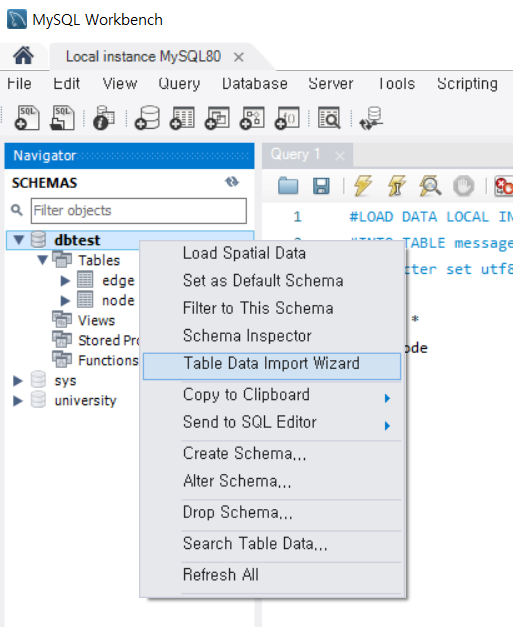The height and width of the screenshot is (627, 513).
Task: Click the Navigator panel header
Action: [x=129, y=156]
